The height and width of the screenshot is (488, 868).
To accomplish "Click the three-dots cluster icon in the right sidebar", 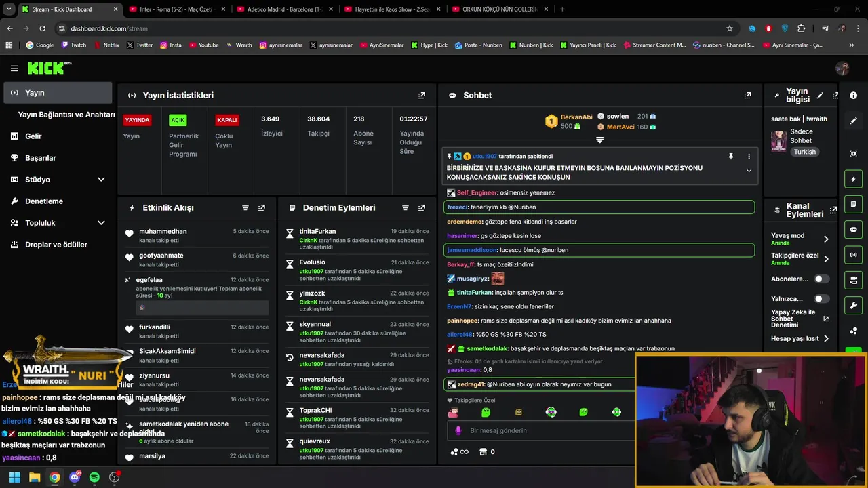I will pos(854,331).
